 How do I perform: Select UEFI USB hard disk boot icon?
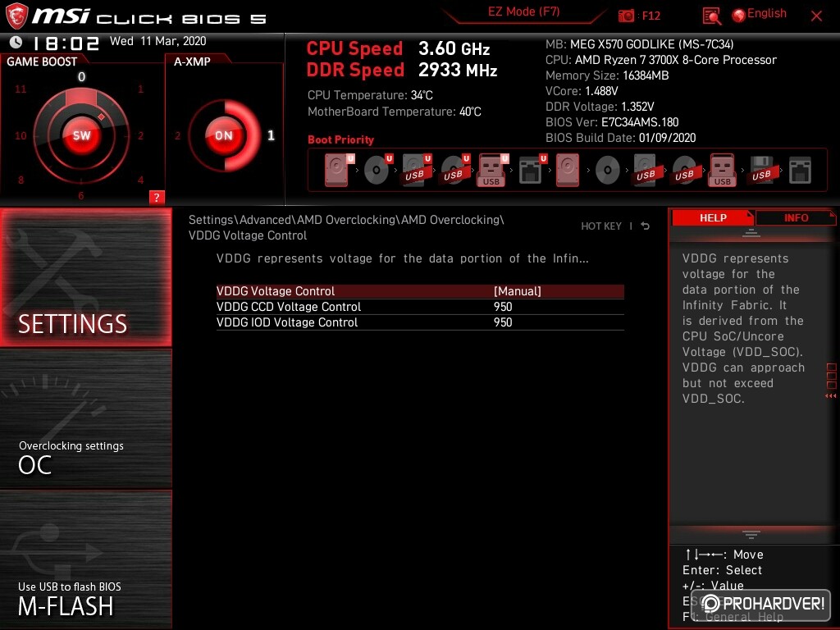tap(416, 170)
